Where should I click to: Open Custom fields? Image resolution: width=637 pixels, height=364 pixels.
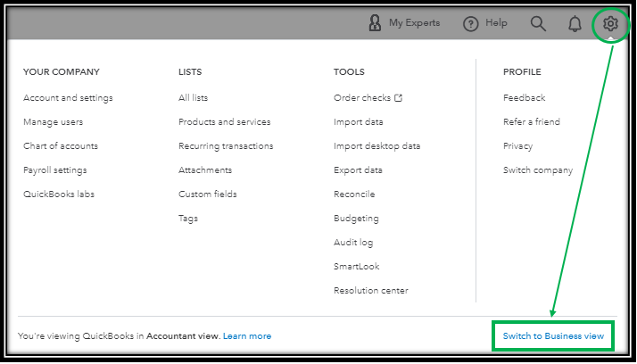(x=207, y=194)
